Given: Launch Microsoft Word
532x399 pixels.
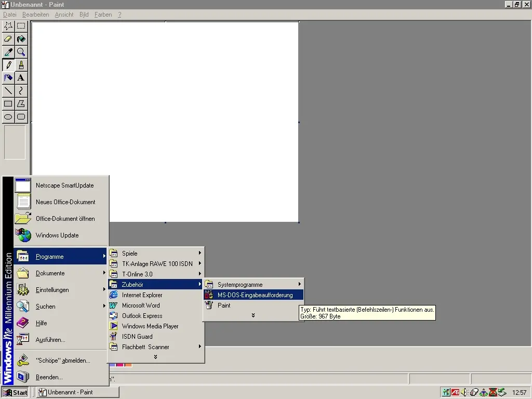Looking at the screenshot, I should pyautogui.click(x=156, y=305).
